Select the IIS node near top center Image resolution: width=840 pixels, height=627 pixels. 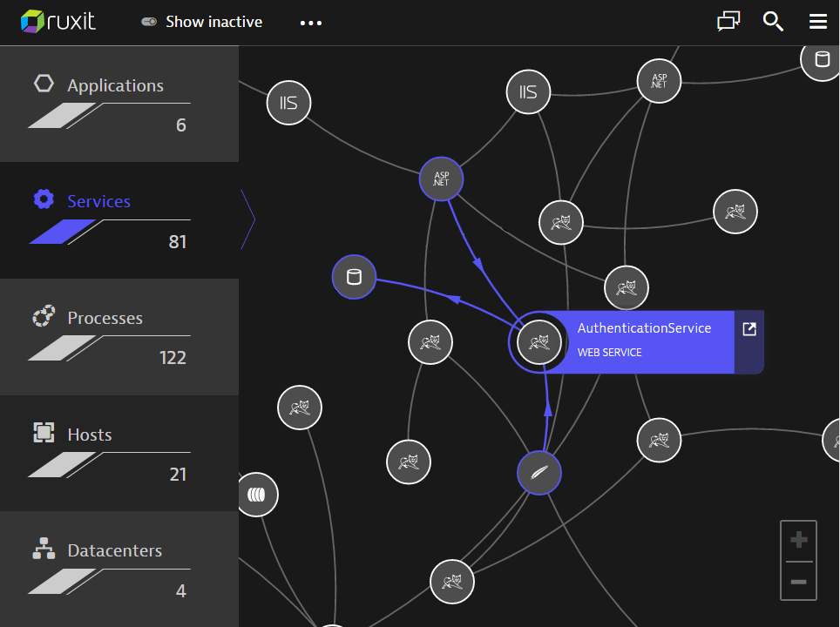coord(528,92)
